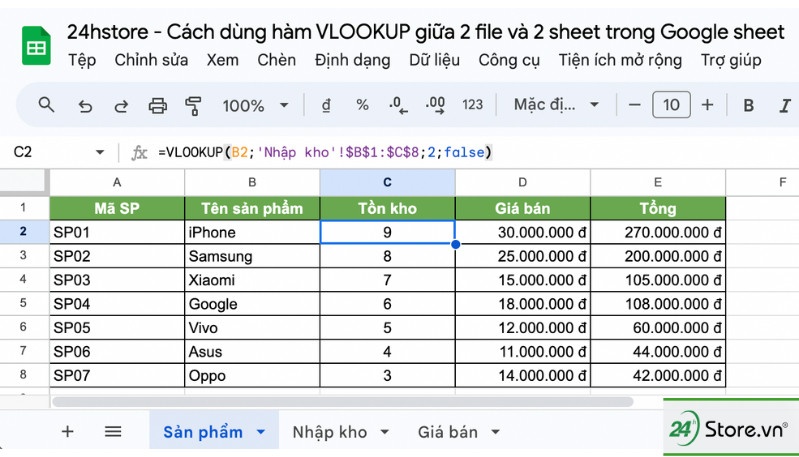This screenshot has width=799, height=457.
Task: Expand the name box dropdown arrow
Action: [x=100, y=152]
